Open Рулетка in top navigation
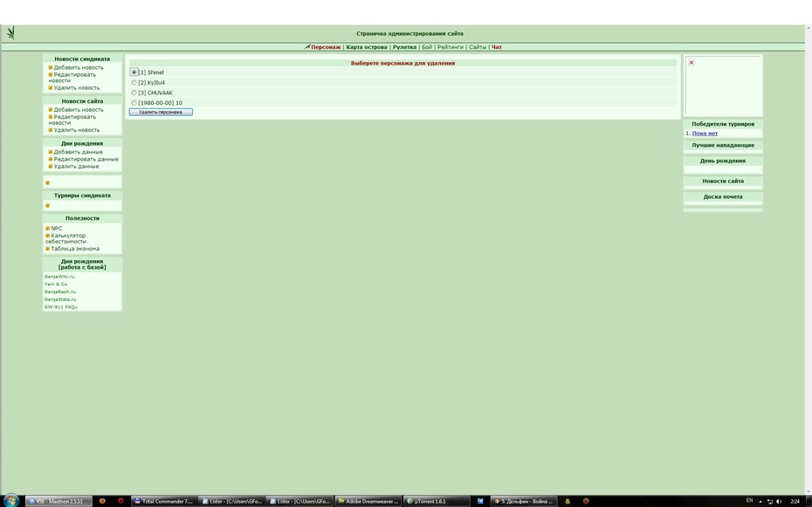Viewport: 812px width, 507px height. pos(404,47)
